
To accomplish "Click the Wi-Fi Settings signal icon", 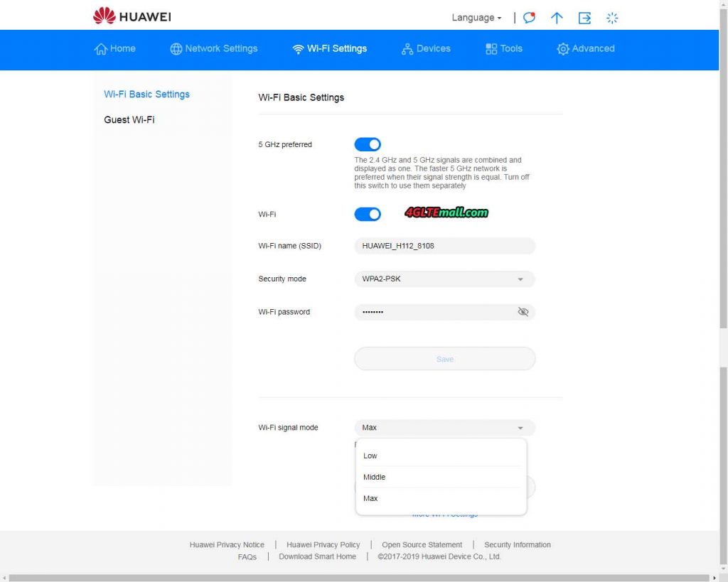I will point(298,48).
